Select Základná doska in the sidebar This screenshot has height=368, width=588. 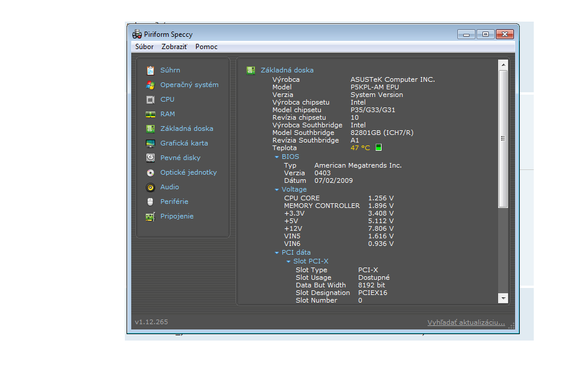pyautogui.click(x=187, y=129)
